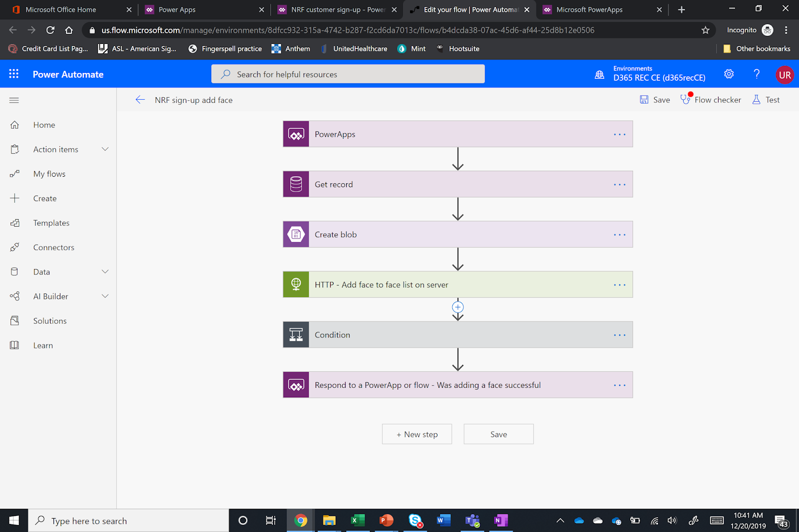Expand the AI Builder sidebar section
The width and height of the screenshot is (799, 532).
[105, 296]
